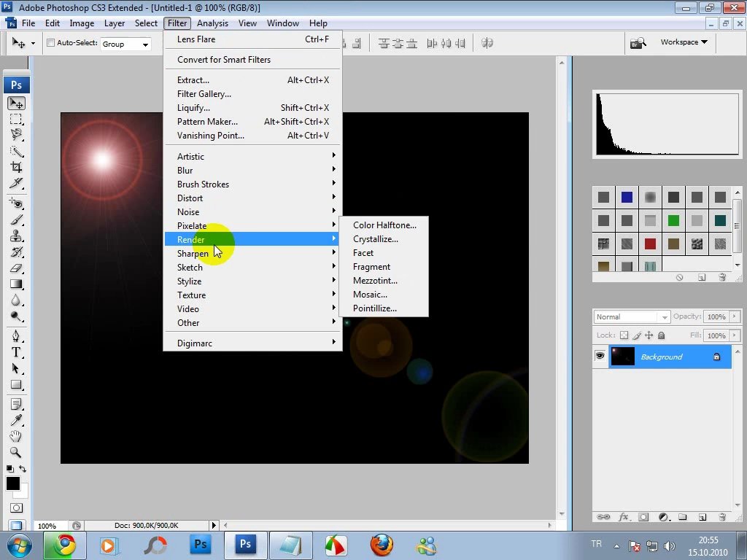Toggle lock transparent pixels
The image size is (747, 560).
coord(624,335)
